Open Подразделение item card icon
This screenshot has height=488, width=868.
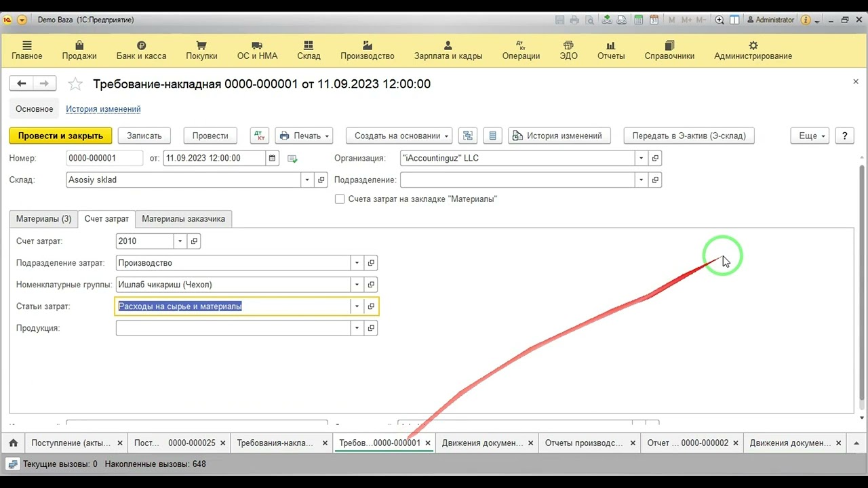tap(655, 180)
